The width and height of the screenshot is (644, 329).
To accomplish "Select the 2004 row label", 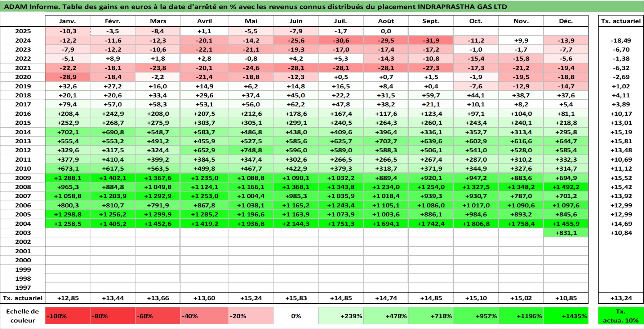I will click(x=23, y=224).
